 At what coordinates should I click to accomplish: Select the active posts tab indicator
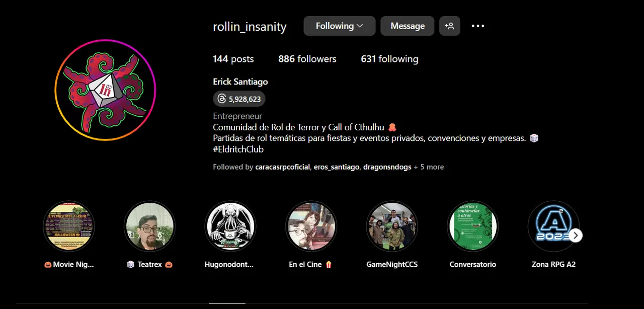pyautogui.click(x=227, y=303)
